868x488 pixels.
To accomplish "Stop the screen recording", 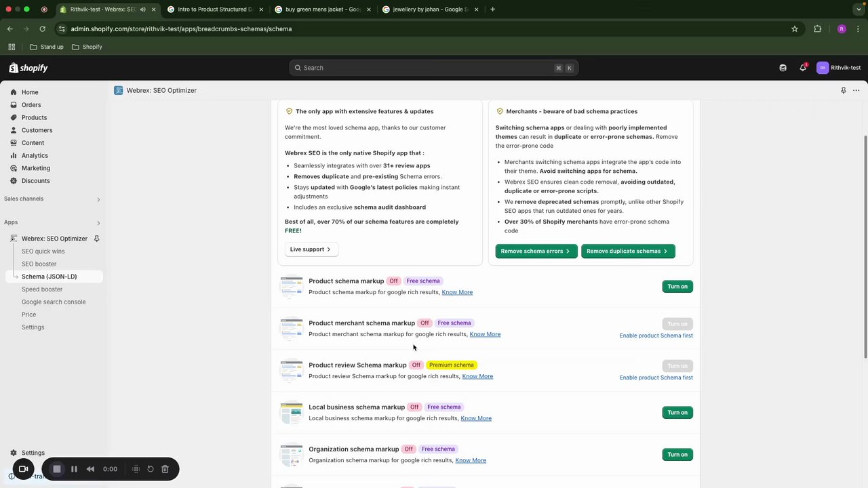I will pos(57,469).
